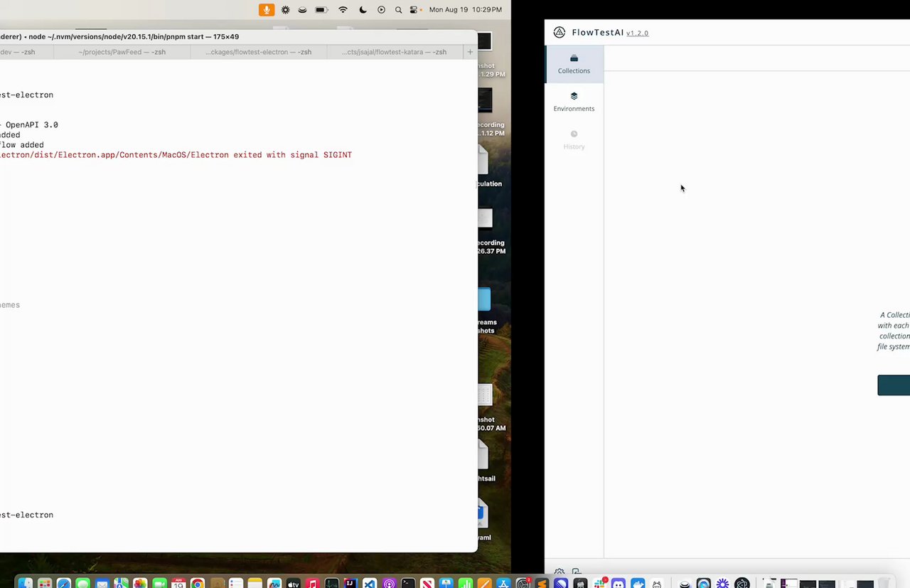This screenshot has width=910, height=588.
Task: Open the Collections section in FlowTestAI sidebar
Action: [574, 64]
